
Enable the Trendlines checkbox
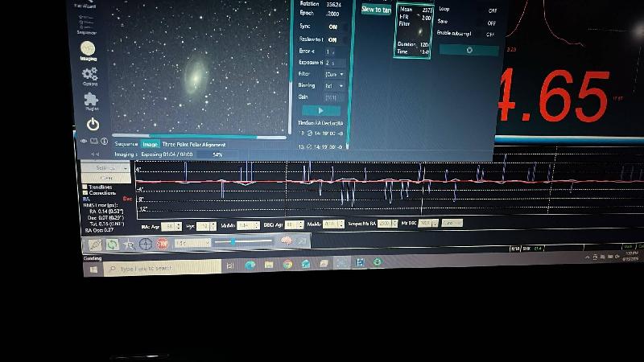(85, 187)
